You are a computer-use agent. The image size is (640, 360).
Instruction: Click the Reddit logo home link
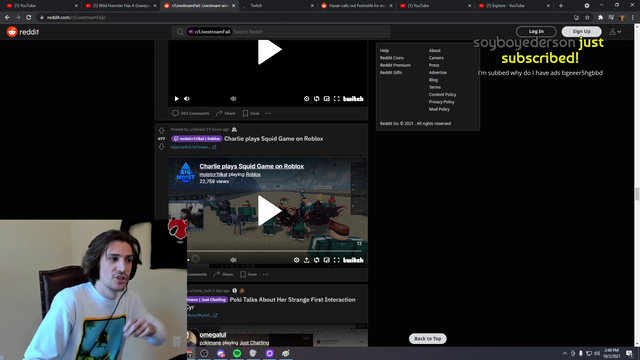(x=23, y=32)
